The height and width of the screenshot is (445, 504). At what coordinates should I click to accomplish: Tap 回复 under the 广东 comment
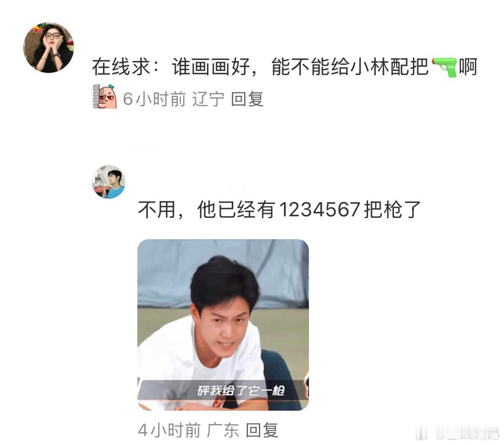coord(262,430)
